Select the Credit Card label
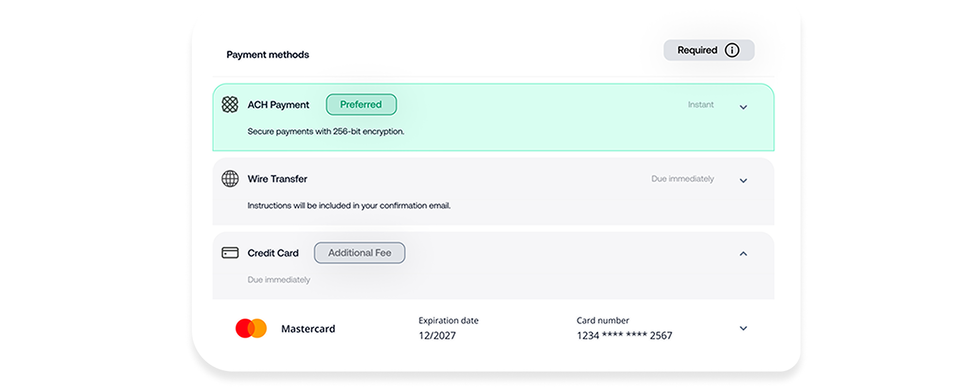The image size is (980, 388). coord(273,253)
